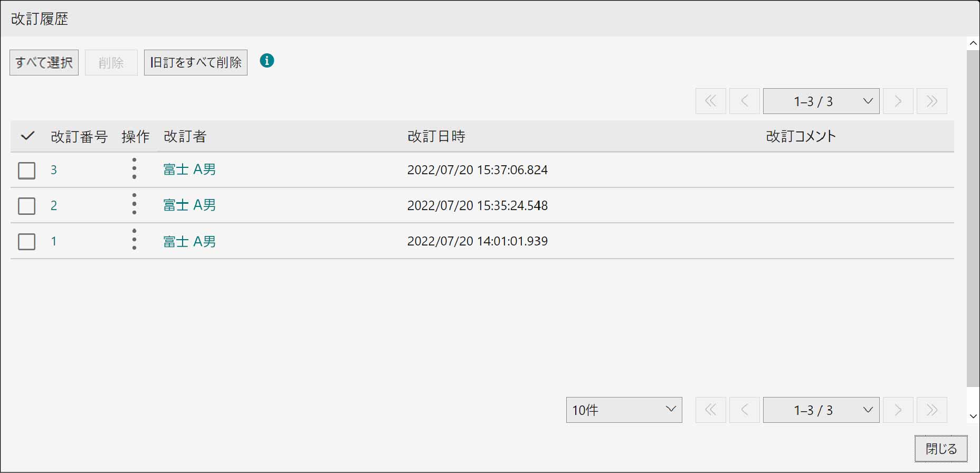
Task: Click the 旧訂をすべて削除 button
Action: tap(195, 62)
